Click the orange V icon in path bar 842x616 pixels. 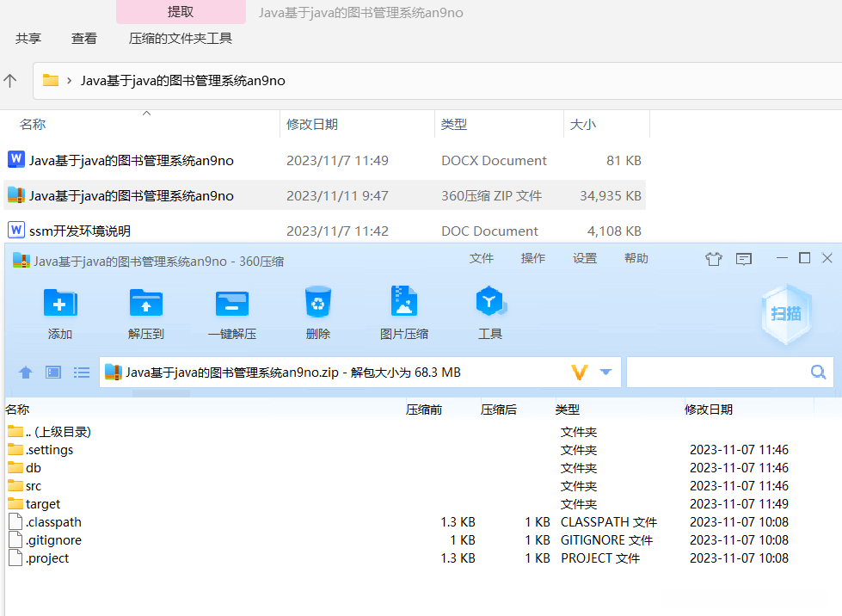click(580, 373)
